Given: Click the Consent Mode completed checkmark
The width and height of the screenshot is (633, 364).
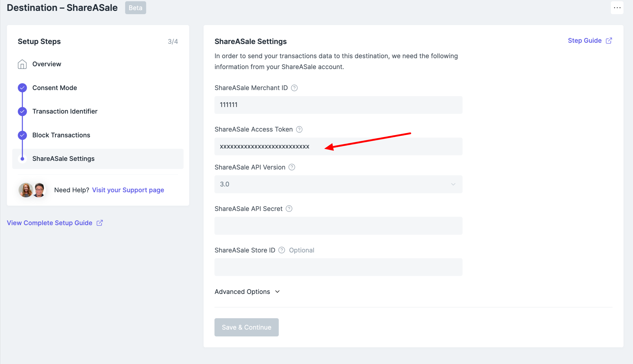Looking at the screenshot, I should pos(22,88).
